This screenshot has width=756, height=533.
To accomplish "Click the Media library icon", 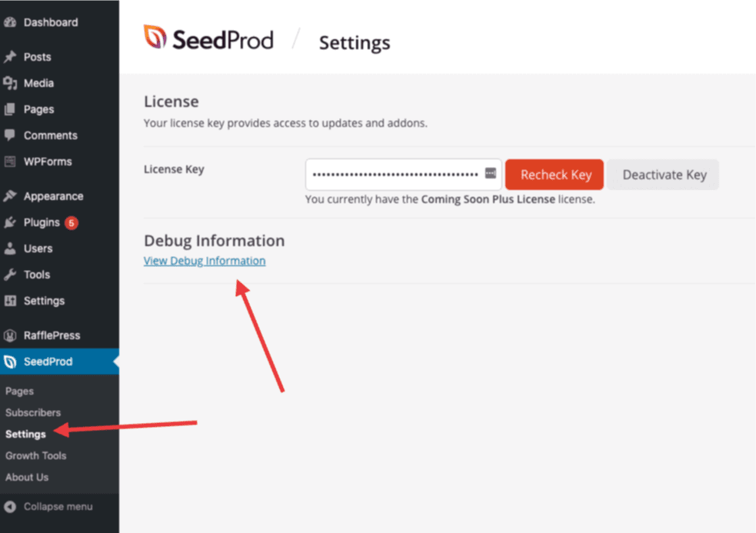I will pos(10,83).
